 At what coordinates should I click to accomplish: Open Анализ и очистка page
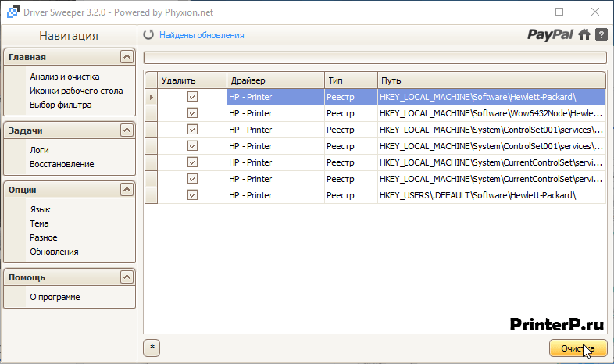[65, 77]
